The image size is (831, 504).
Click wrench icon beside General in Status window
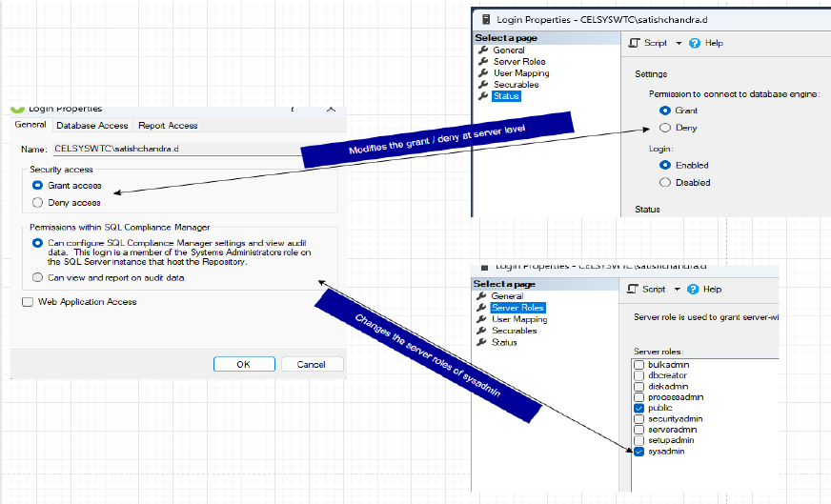pos(483,50)
